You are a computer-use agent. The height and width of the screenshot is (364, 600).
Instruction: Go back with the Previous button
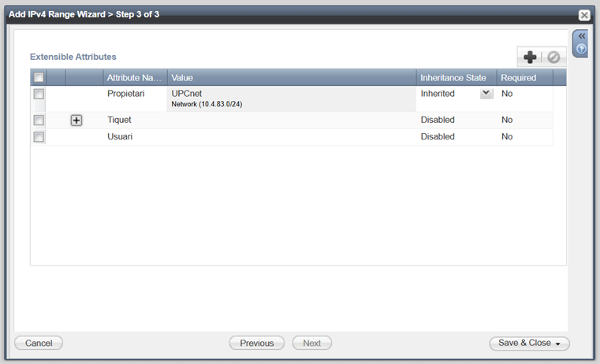pos(257,344)
